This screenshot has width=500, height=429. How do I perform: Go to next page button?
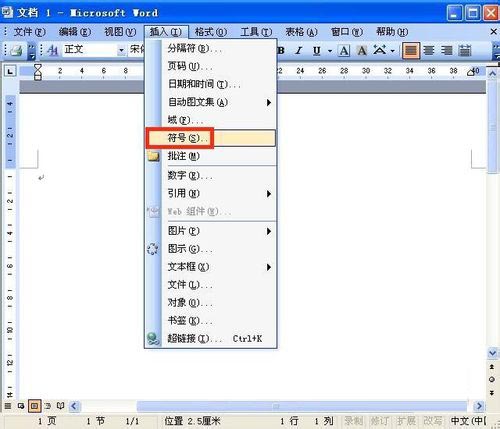pyautogui.click(x=492, y=393)
